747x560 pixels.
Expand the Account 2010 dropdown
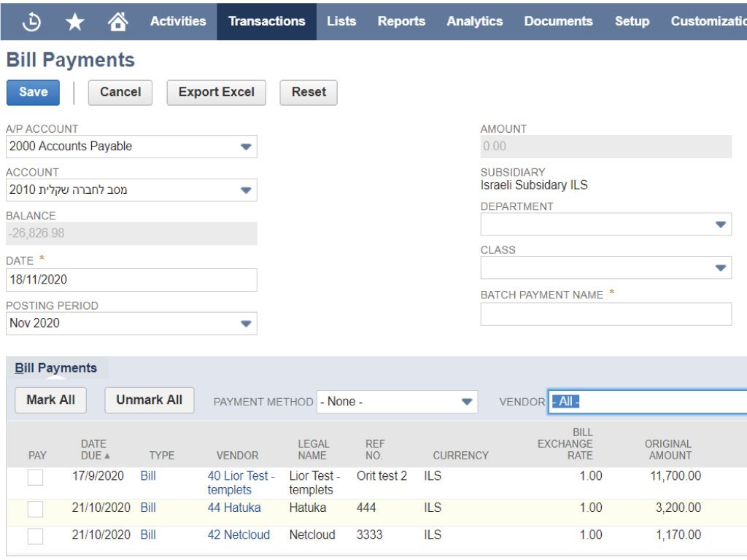click(246, 190)
